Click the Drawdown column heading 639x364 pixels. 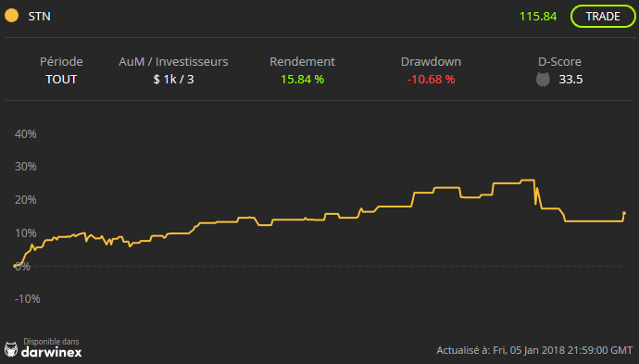(431, 61)
